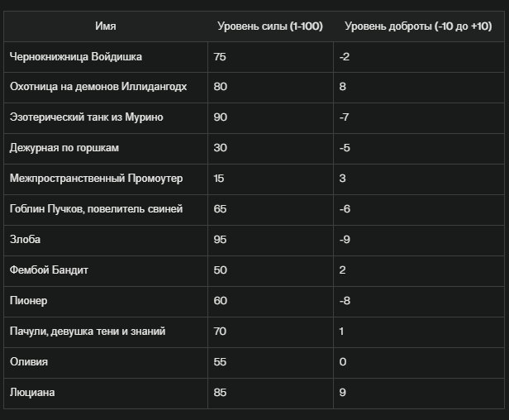Viewport: 509px width, 420px height.
Task: Click the 'Межпространственный Промоутер' cell
Action: coord(106,179)
